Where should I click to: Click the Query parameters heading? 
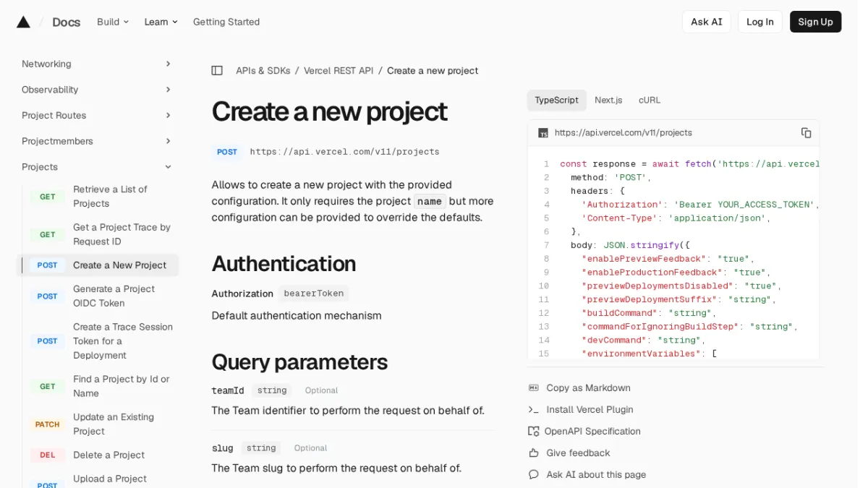(299, 361)
